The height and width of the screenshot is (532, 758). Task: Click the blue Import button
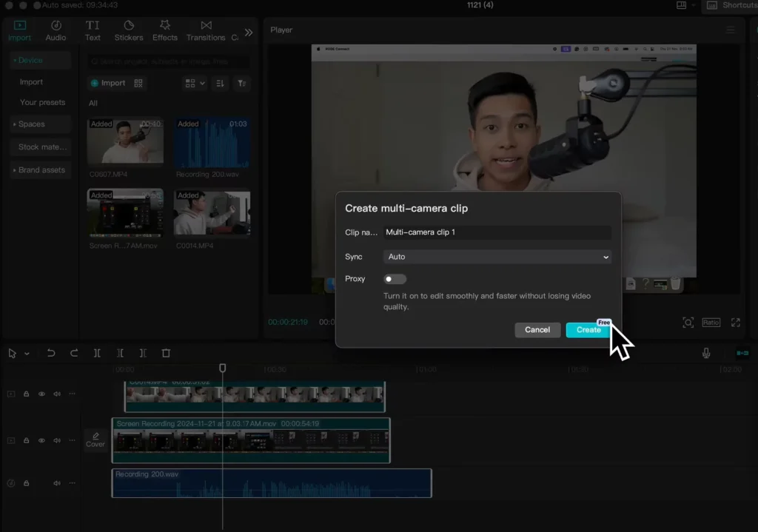point(108,83)
